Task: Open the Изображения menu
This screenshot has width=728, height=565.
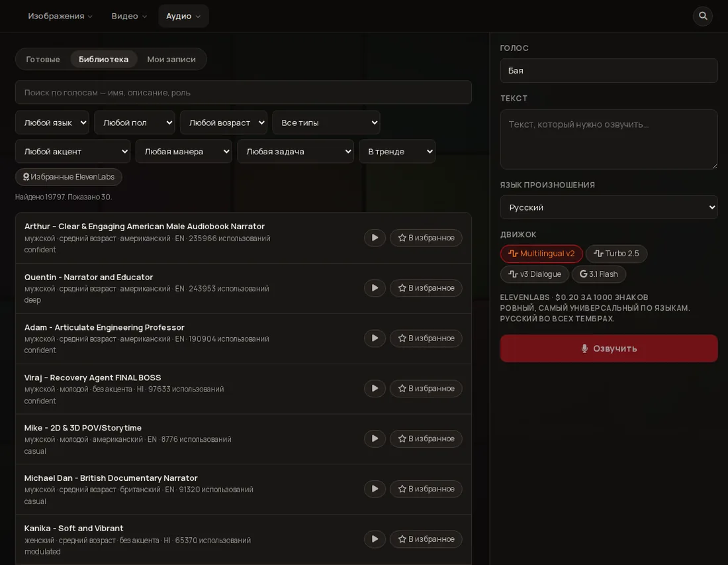Action: click(60, 17)
